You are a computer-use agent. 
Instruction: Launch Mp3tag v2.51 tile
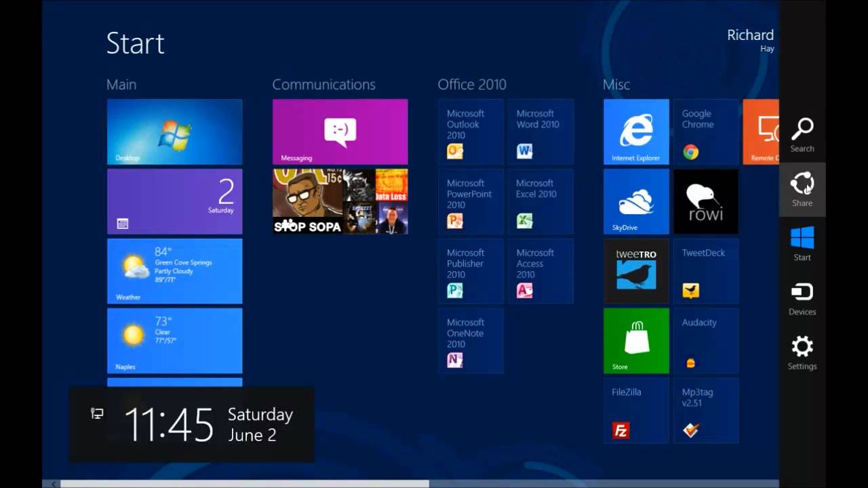point(706,411)
